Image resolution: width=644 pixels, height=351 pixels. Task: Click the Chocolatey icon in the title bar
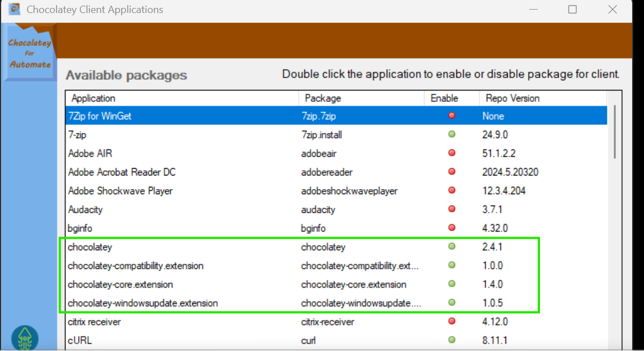[14, 9]
